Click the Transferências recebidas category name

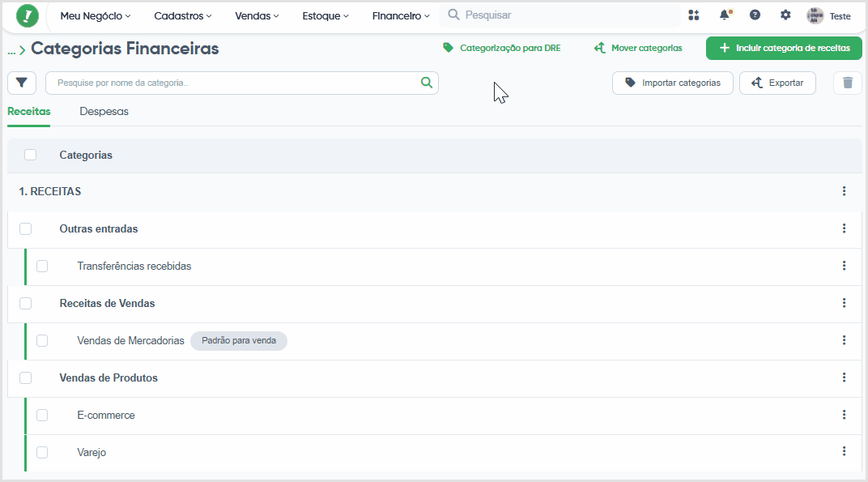tap(134, 266)
